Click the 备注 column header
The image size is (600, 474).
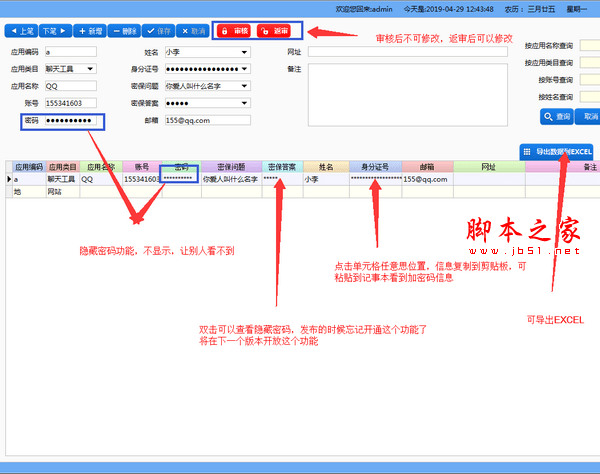coord(562,167)
